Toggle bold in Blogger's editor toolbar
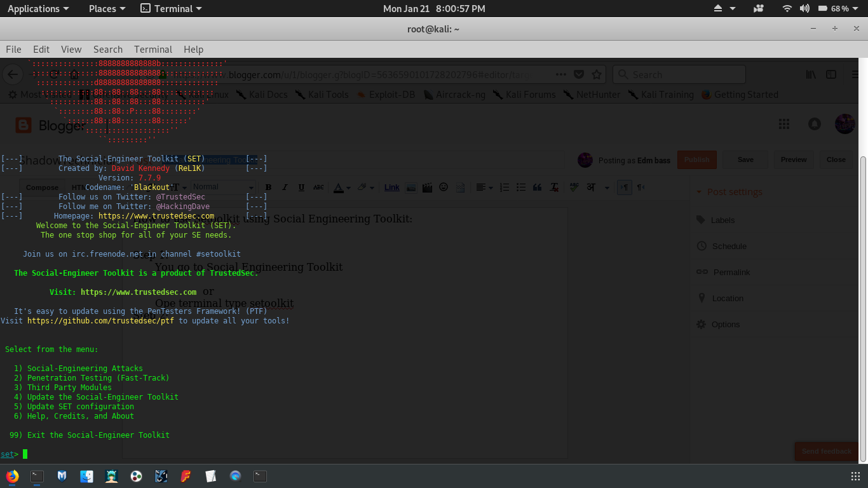This screenshot has height=488, width=868. pos(268,187)
